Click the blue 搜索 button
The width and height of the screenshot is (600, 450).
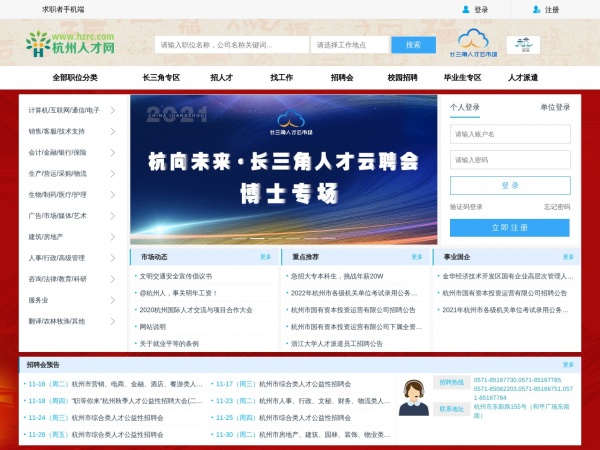413,45
